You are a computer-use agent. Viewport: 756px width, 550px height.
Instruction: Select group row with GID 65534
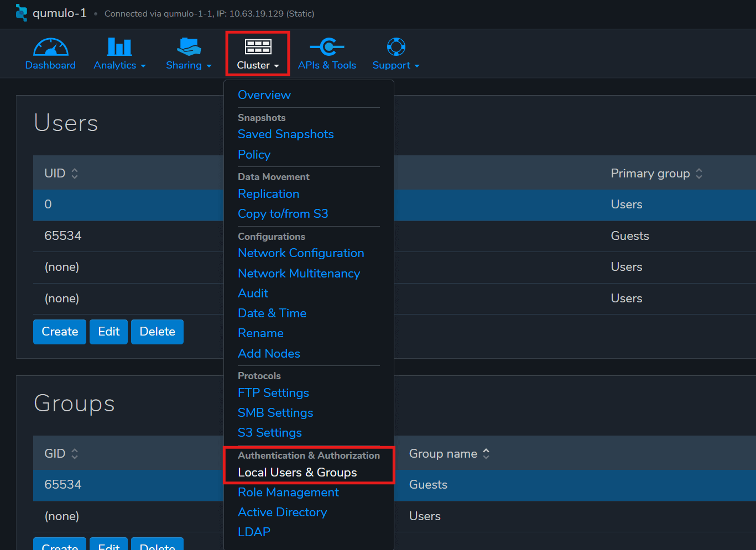click(x=394, y=485)
